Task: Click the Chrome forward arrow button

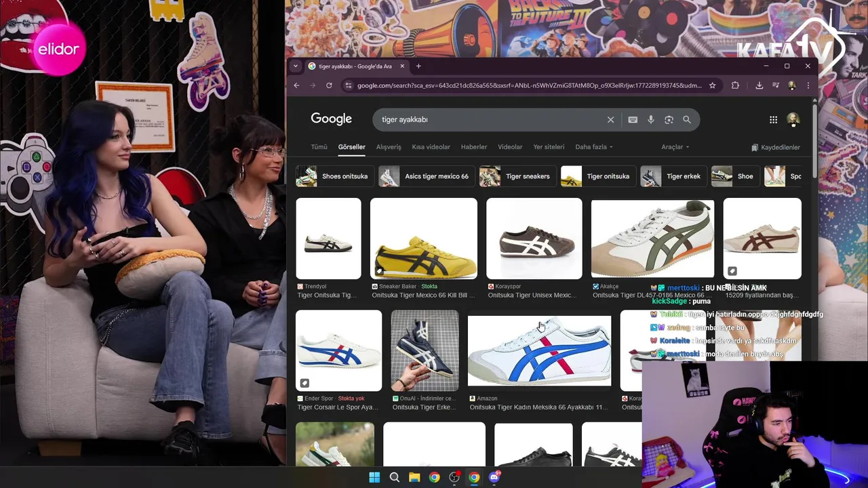Action: [313, 85]
